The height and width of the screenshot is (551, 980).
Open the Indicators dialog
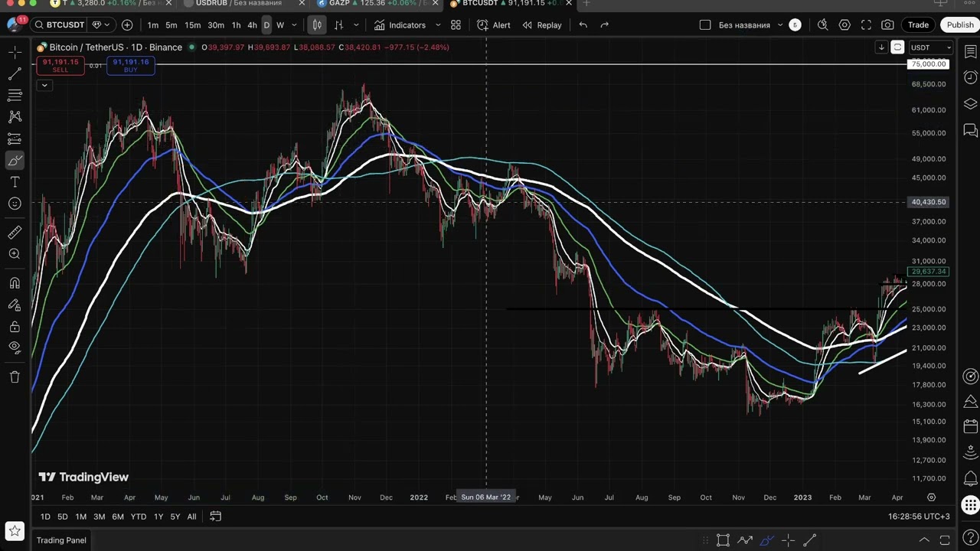pos(400,25)
